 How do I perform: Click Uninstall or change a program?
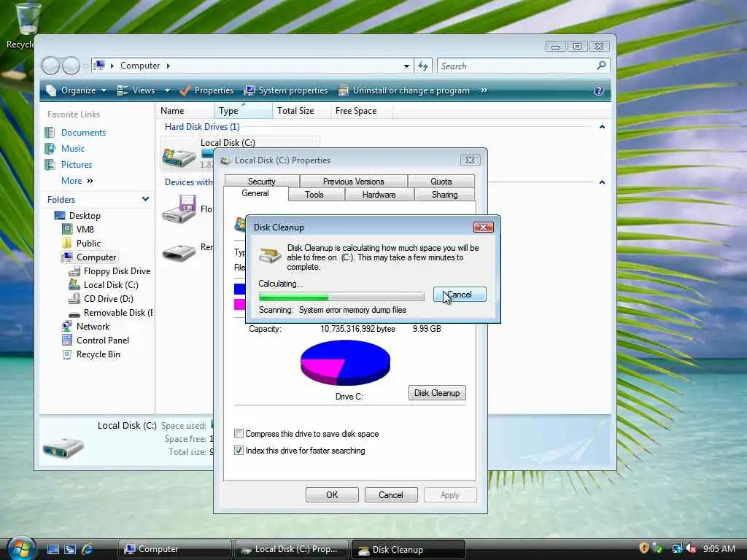(404, 90)
